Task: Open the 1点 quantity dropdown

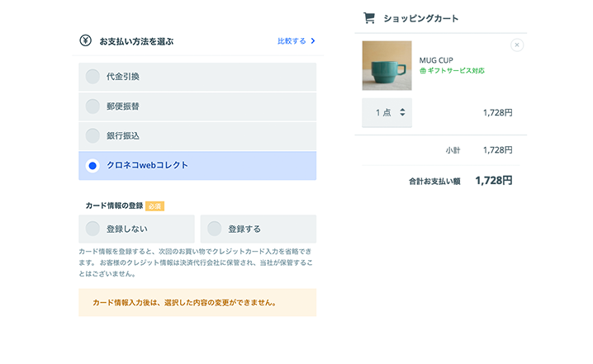Action: 387,112
